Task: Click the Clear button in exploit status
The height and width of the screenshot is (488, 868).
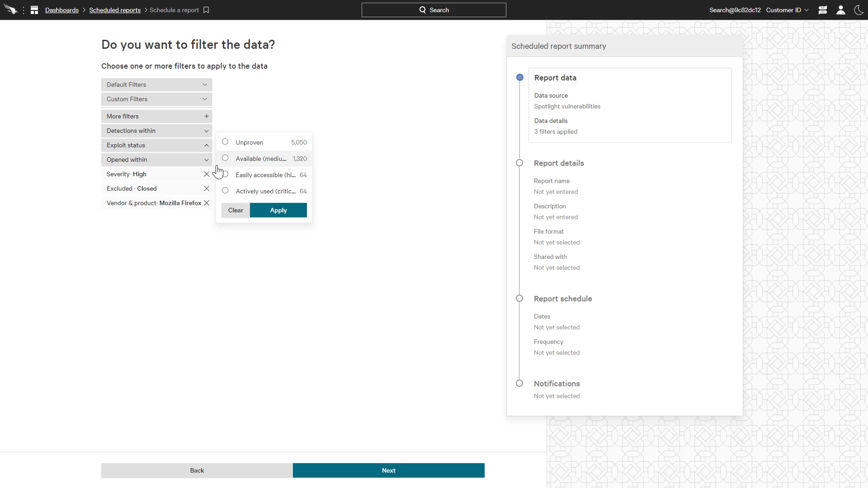Action: [236, 210]
